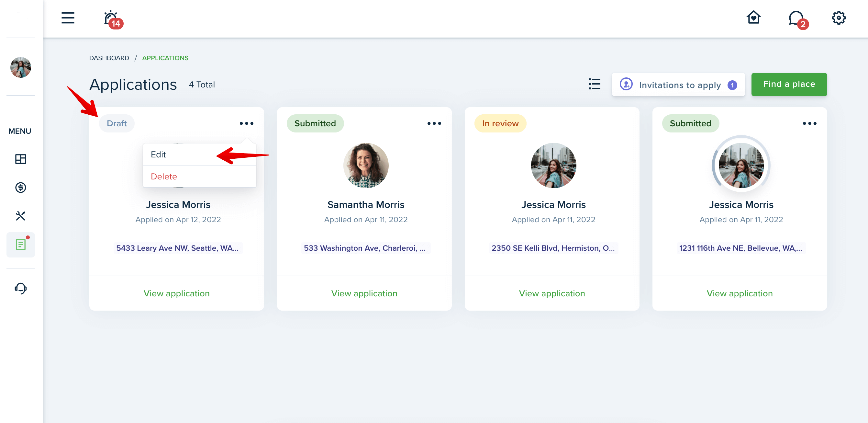Click the MENU label in sidebar

[20, 131]
